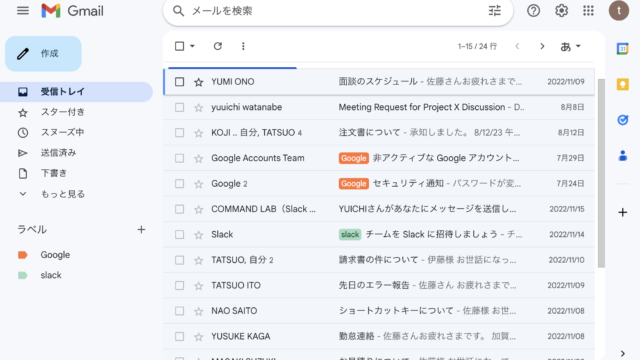Image resolution: width=640 pixels, height=360 pixels.
Task: Click the Gmail logo
Action: 73,11
